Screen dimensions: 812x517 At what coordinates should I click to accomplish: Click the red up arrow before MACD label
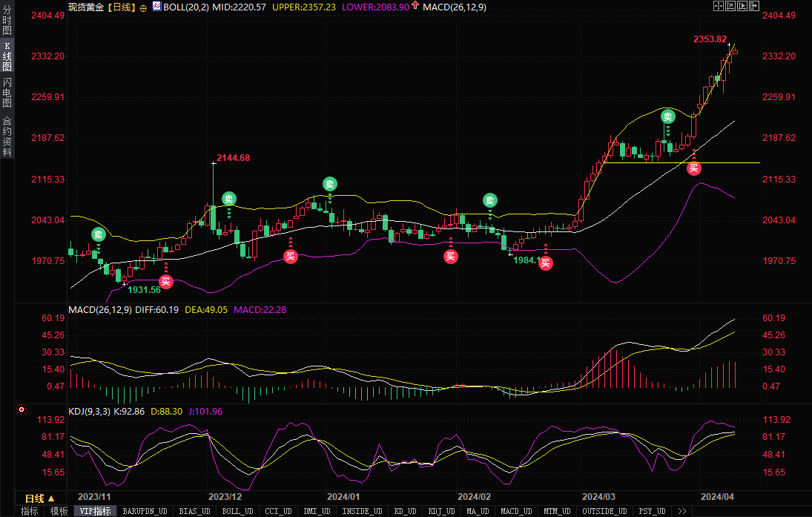tap(415, 6)
